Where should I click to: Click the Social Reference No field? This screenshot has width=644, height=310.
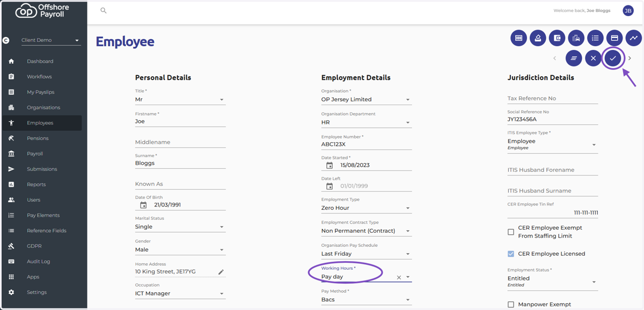(x=552, y=119)
